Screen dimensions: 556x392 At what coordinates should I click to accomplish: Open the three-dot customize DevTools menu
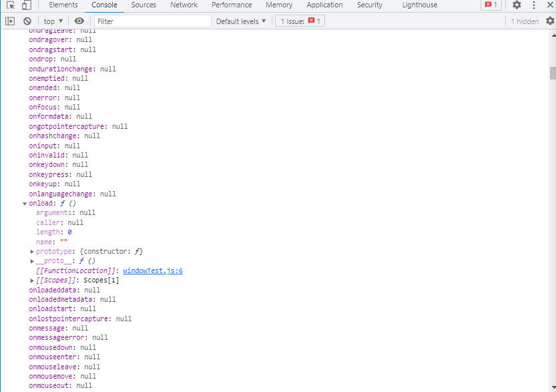coord(534,5)
